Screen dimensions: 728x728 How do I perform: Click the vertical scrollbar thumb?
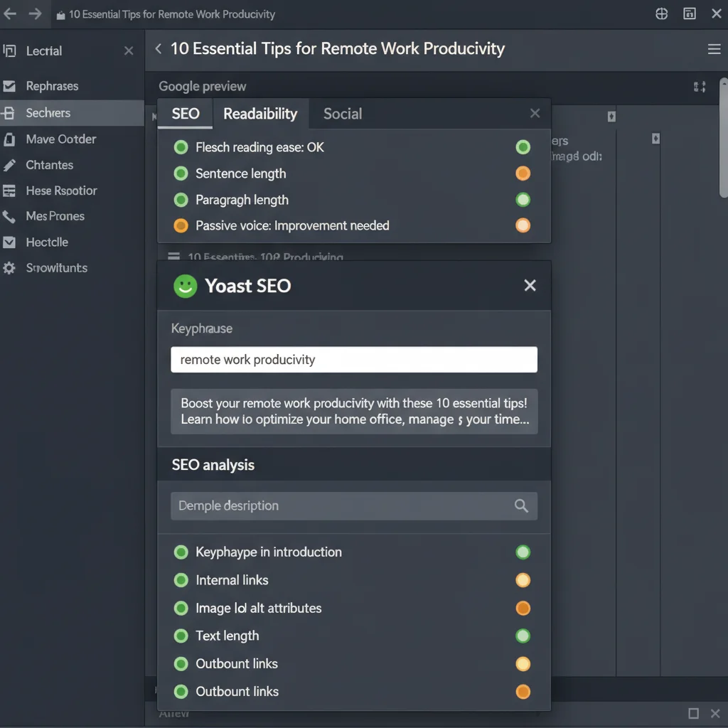(x=723, y=138)
